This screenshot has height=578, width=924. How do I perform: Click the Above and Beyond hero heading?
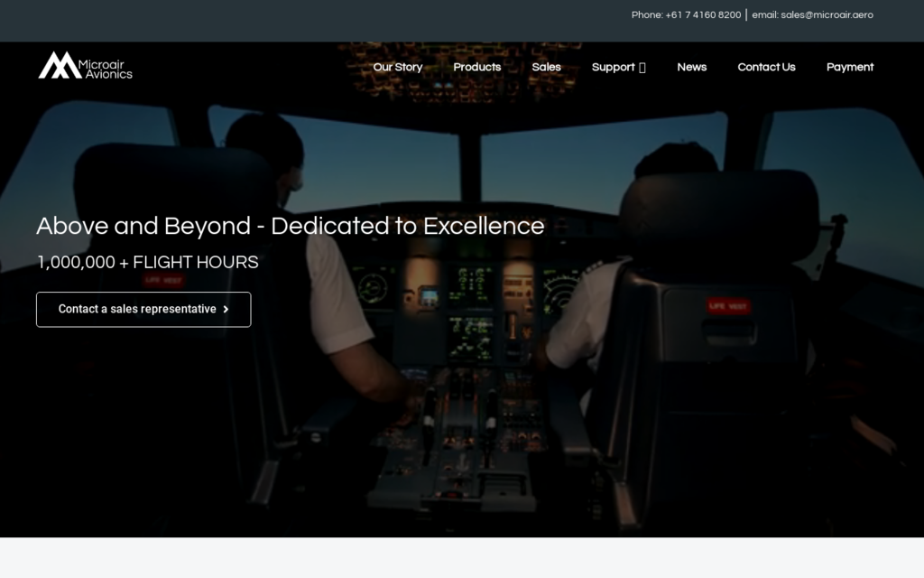290,226
